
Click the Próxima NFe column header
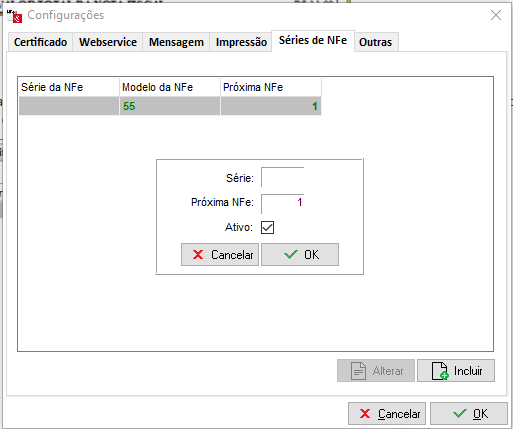(271, 87)
